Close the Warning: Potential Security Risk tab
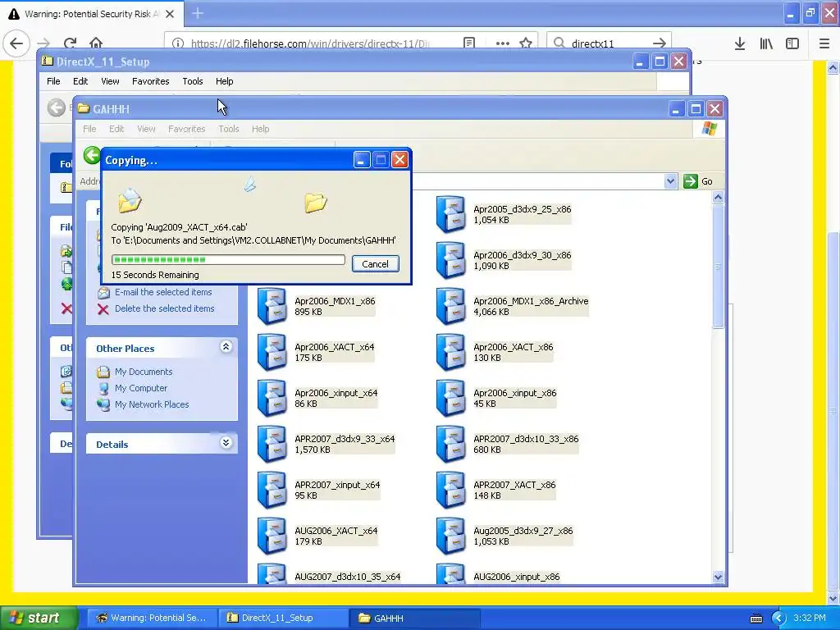This screenshot has height=630, width=840. pyautogui.click(x=170, y=14)
